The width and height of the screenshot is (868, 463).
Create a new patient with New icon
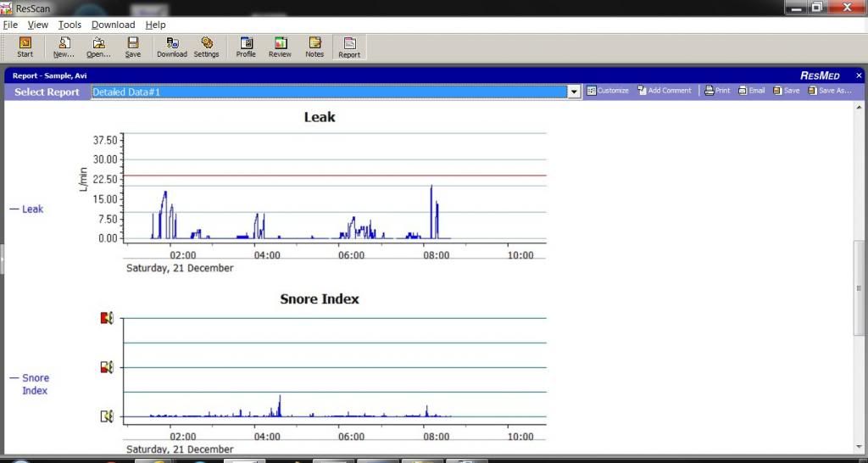(x=64, y=47)
